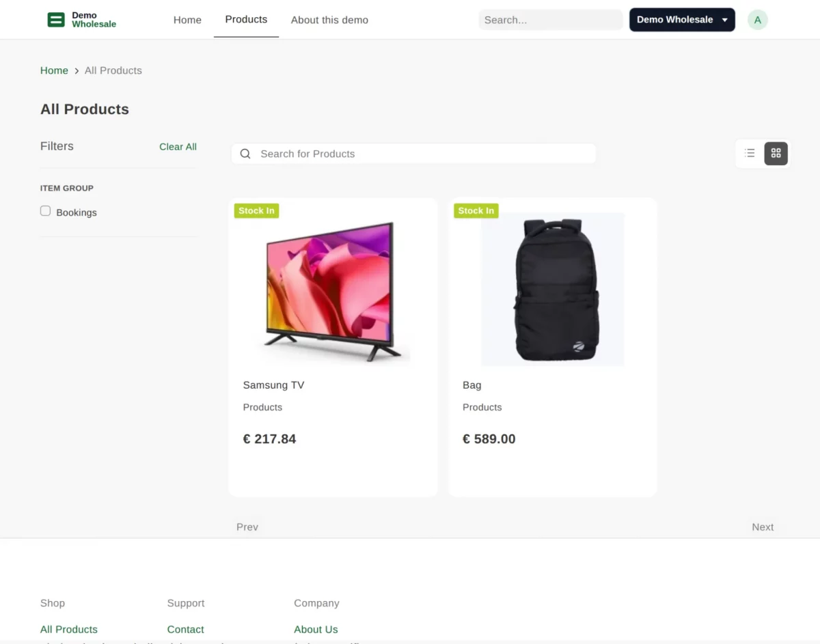Open the Samsung TV product image
The image size is (820, 644).
(333, 290)
